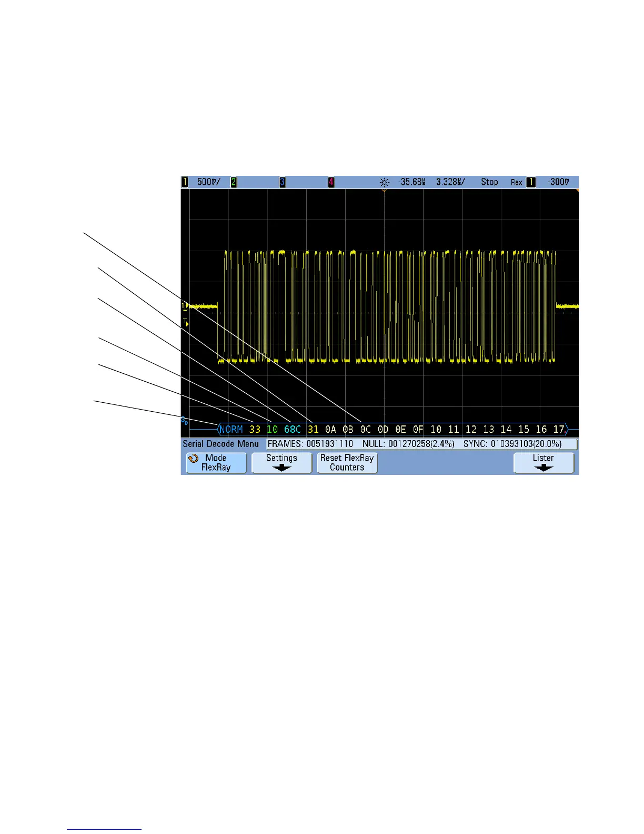Open the Settings softkey menu
This screenshot has height=834, width=644.
click(x=281, y=463)
